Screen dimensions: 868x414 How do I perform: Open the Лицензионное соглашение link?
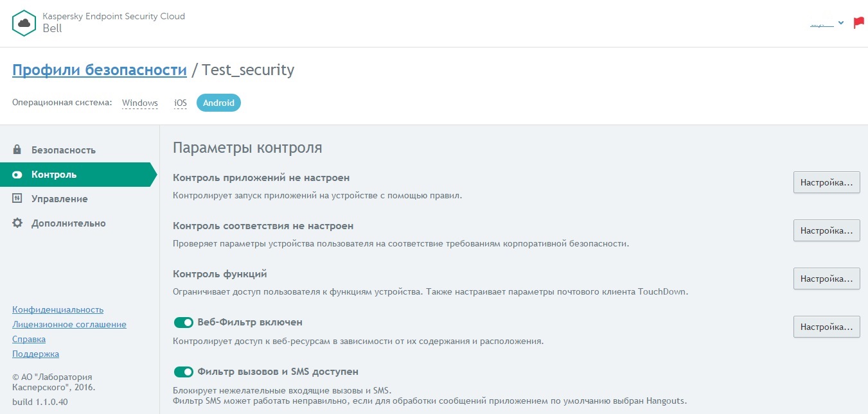coord(69,324)
